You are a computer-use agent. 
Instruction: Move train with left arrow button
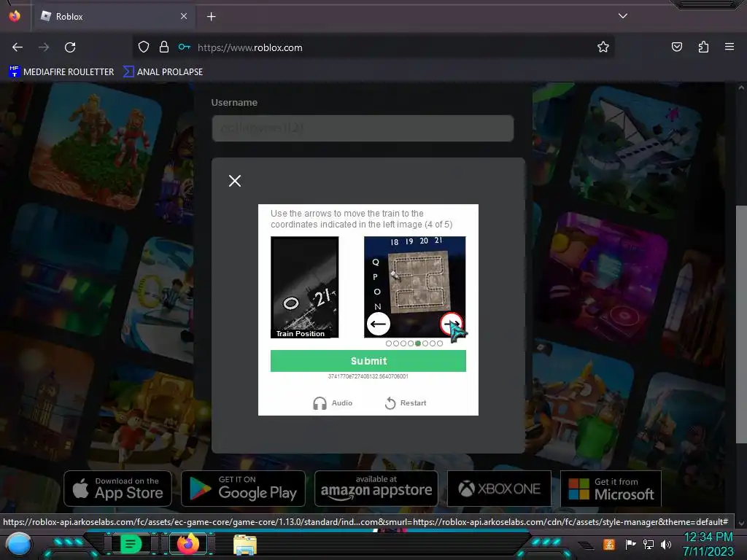click(379, 324)
